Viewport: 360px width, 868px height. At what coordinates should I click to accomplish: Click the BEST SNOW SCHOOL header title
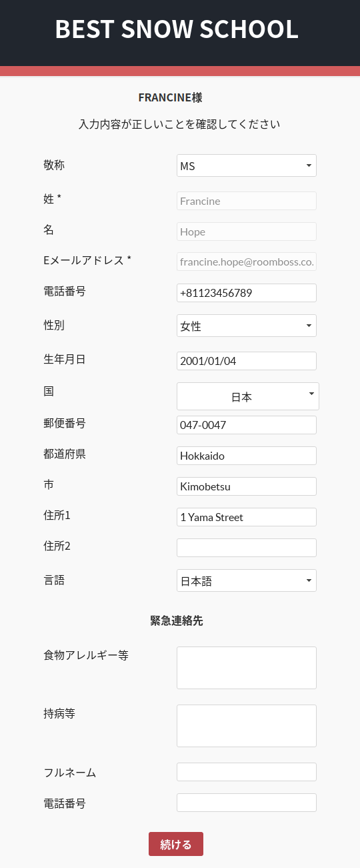[177, 29]
